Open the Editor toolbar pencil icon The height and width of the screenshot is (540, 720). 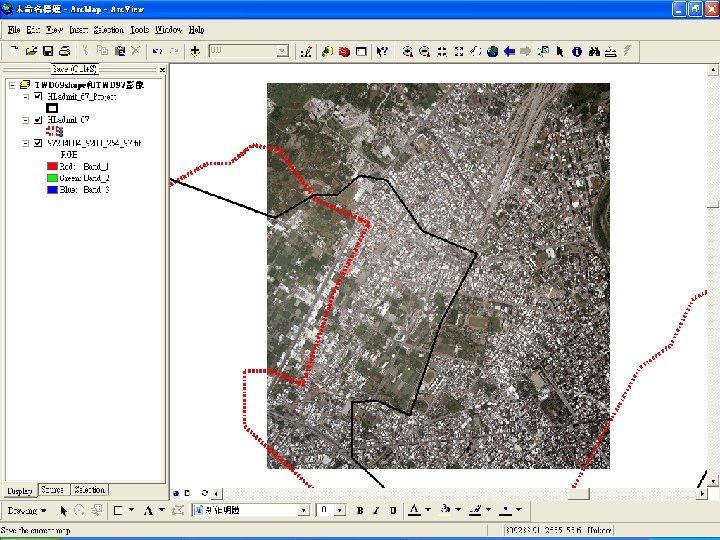pyautogui.click(x=306, y=51)
